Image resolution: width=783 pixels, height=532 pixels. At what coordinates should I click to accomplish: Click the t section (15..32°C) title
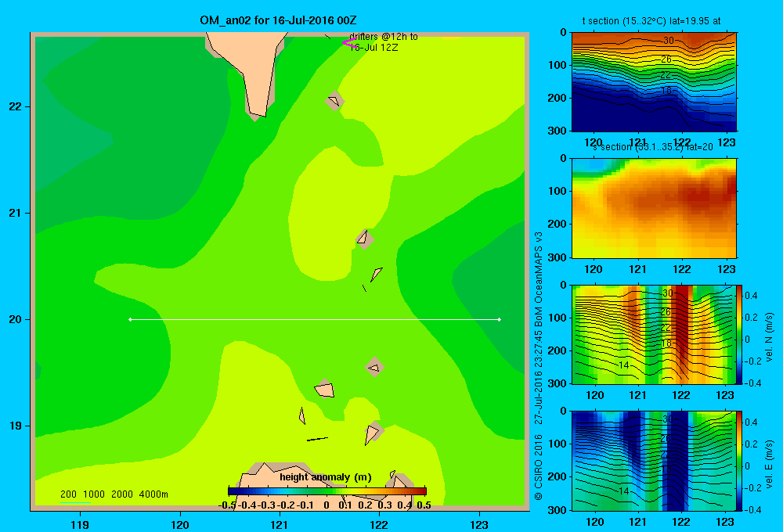pyautogui.click(x=651, y=21)
